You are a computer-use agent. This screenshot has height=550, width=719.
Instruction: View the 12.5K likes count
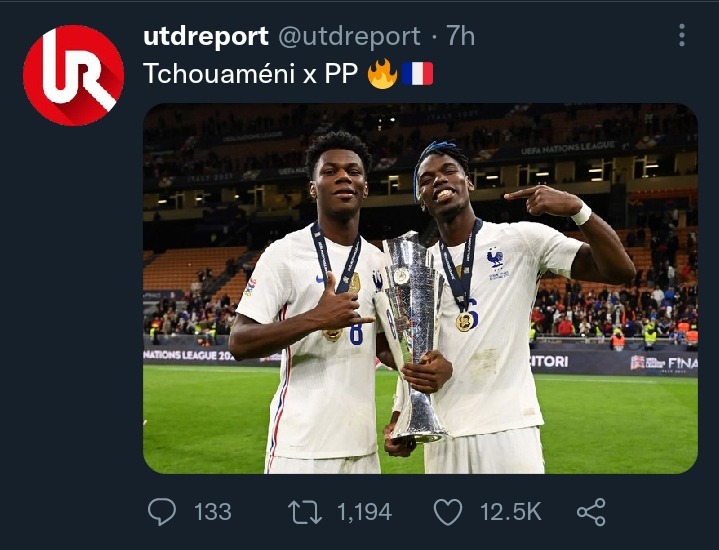[511, 512]
